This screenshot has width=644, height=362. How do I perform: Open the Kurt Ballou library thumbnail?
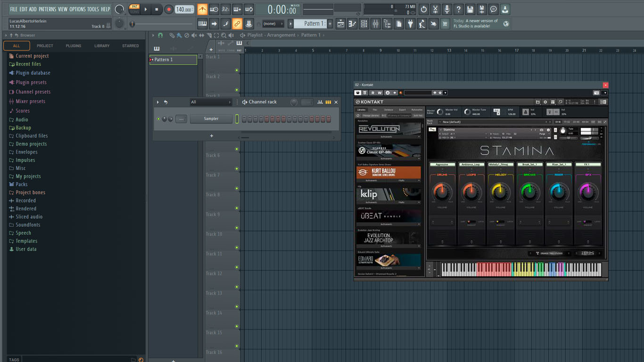pyautogui.click(x=389, y=173)
